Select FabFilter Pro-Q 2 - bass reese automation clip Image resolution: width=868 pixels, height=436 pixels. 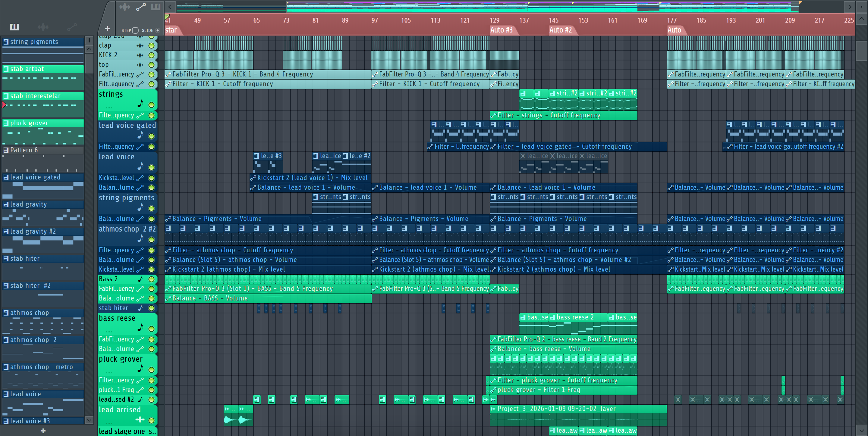click(x=563, y=339)
